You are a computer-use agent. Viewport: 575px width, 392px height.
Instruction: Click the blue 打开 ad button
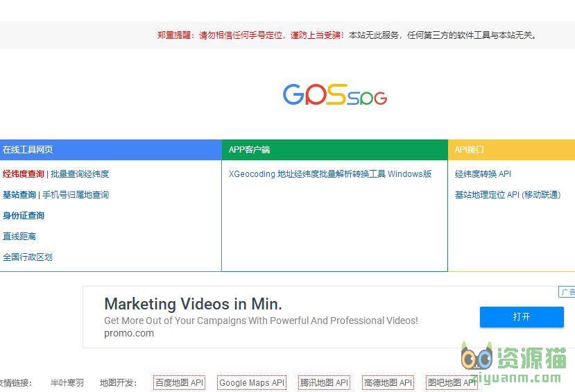[x=522, y=317]
